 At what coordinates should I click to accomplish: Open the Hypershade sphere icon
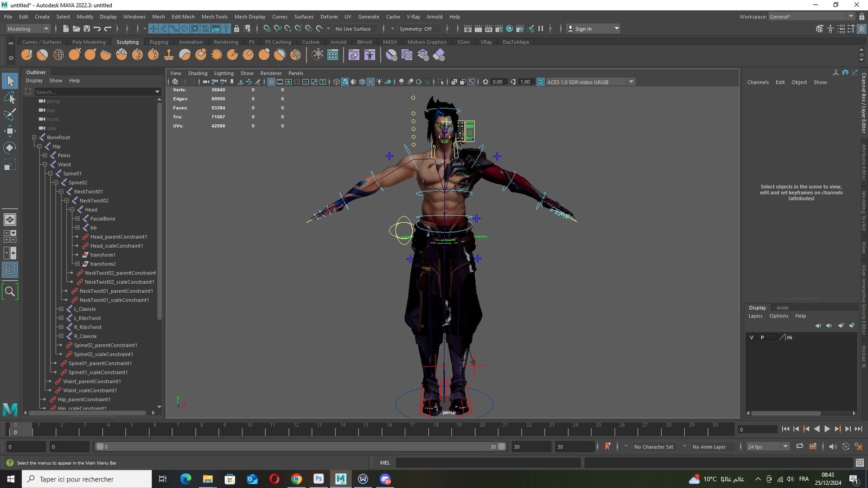point(509,29)
